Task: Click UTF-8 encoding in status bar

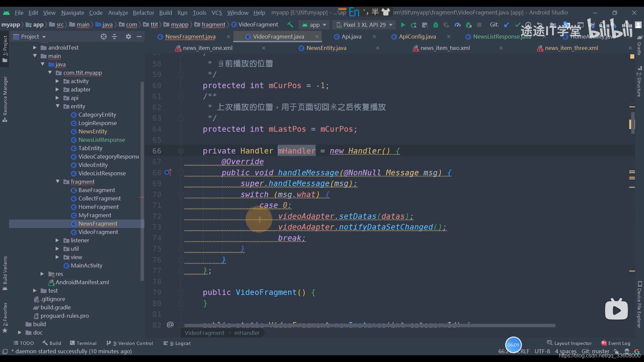Action: (x=542, y=351)
